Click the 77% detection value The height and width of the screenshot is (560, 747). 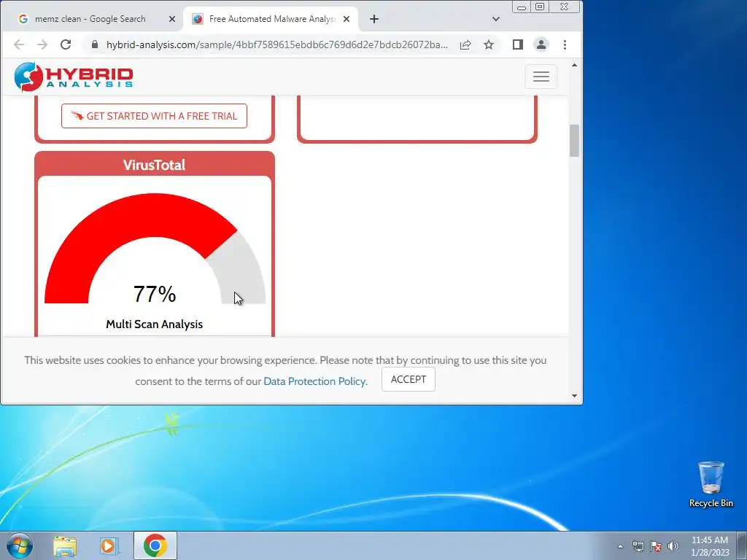(x=155, y=294)
